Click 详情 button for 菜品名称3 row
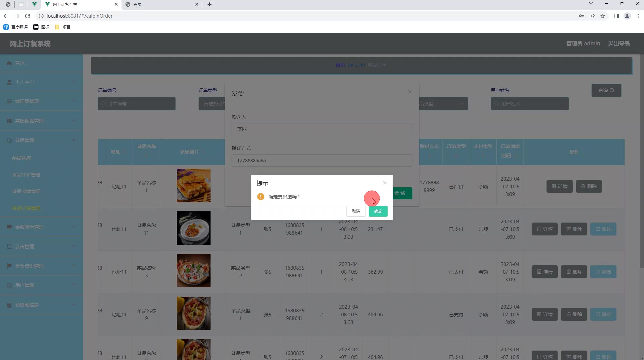Screen dimensions: 644x360 545,272
